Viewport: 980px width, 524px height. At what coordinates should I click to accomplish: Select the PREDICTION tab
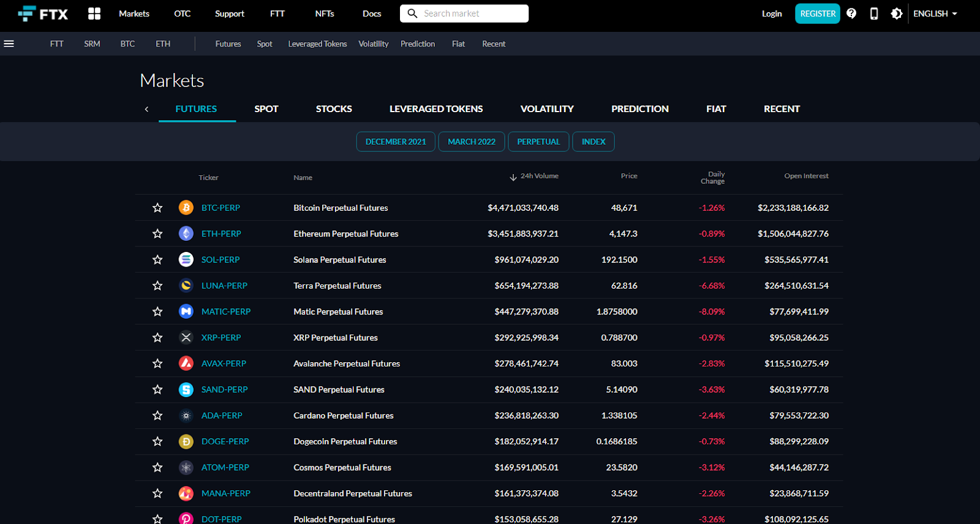640,109
